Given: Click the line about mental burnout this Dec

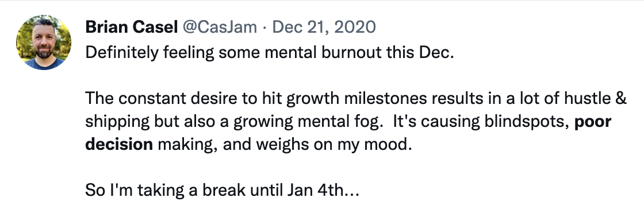Looking at the screenshot, I should point(270,53).
